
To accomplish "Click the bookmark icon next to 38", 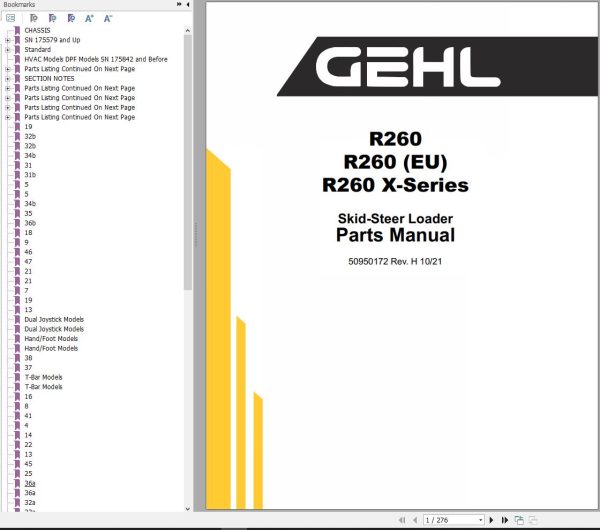I will (x=17, y=358).
